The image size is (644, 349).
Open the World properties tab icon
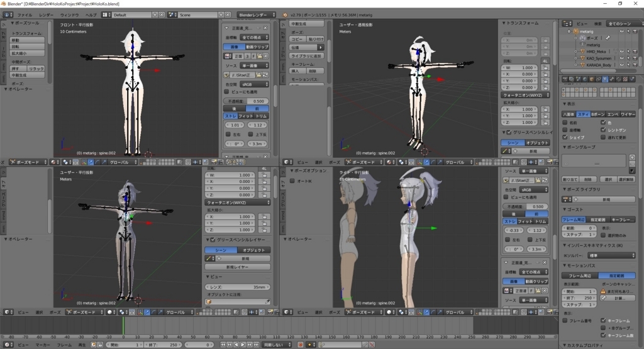click(x=585, y=79)
